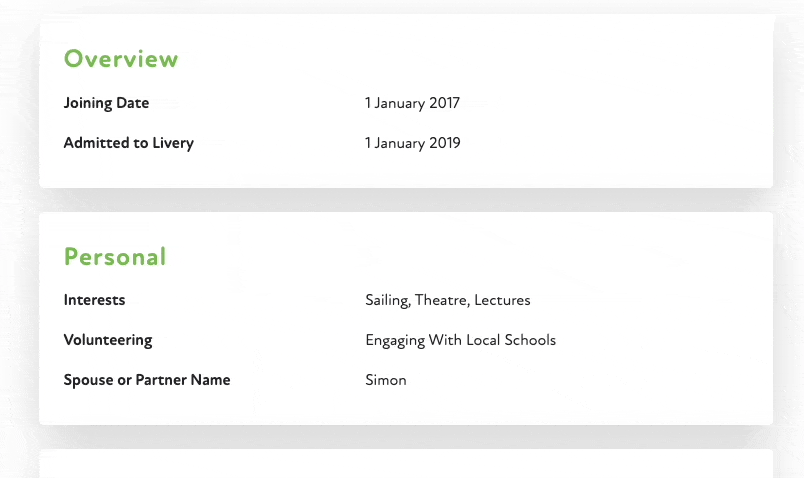Click the date 1 January 2017
Screen dimensions: 804x478
(x=412, y=103)
